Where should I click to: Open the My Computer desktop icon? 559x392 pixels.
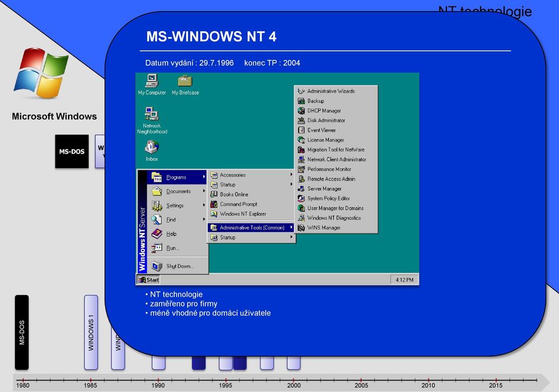[152, 85]
